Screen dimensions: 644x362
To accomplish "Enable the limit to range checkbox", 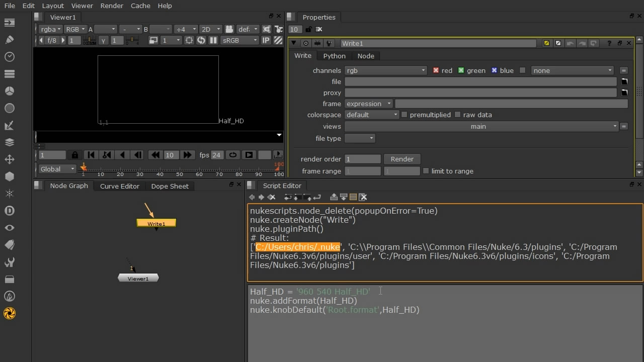I will tap(426, 171).
